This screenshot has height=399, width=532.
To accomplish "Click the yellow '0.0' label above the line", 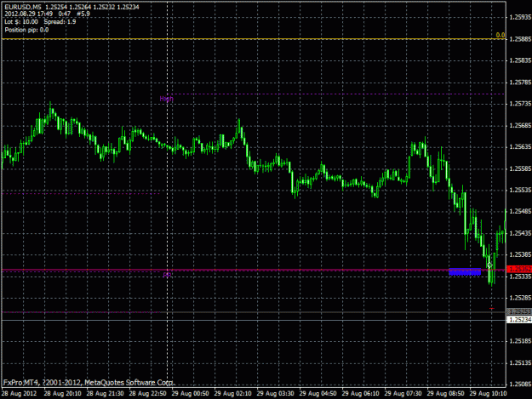I will coord(501,35).
